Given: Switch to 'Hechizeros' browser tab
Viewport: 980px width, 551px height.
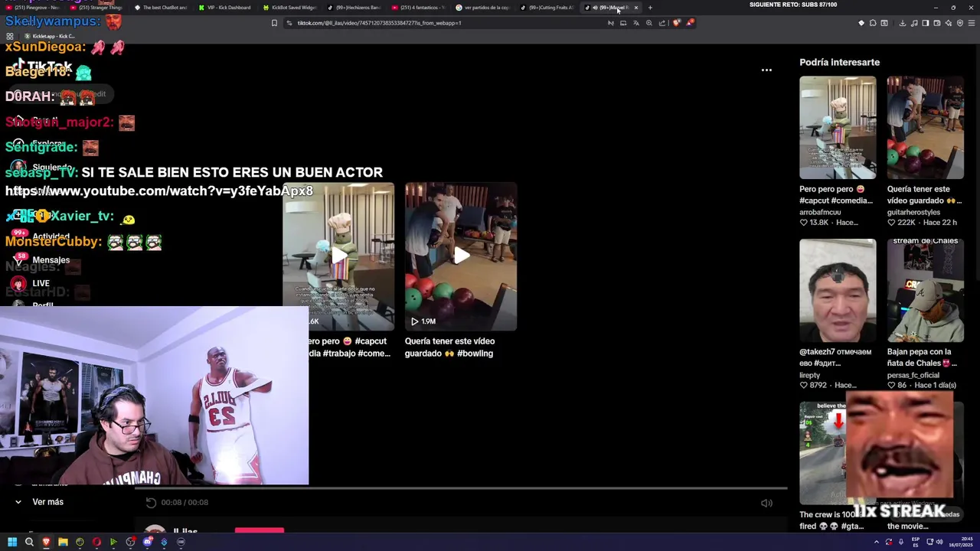Looking at the screenshot, I should 353,8.
